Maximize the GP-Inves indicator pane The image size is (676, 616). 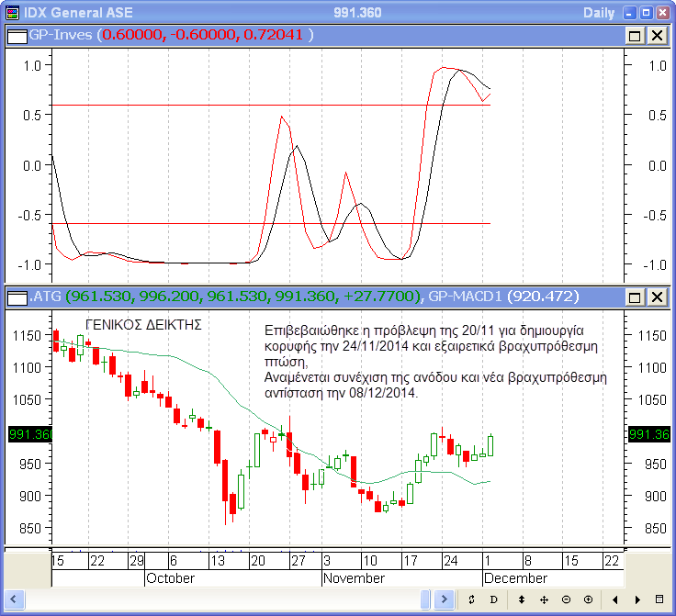(x=635, y=35)
